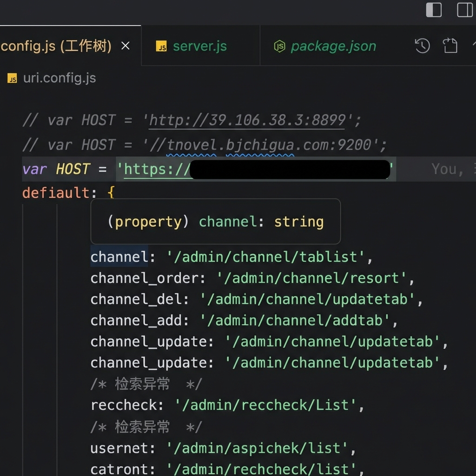
Task: Click the Node.js icon on package.json tab
Action: (279, 46)
